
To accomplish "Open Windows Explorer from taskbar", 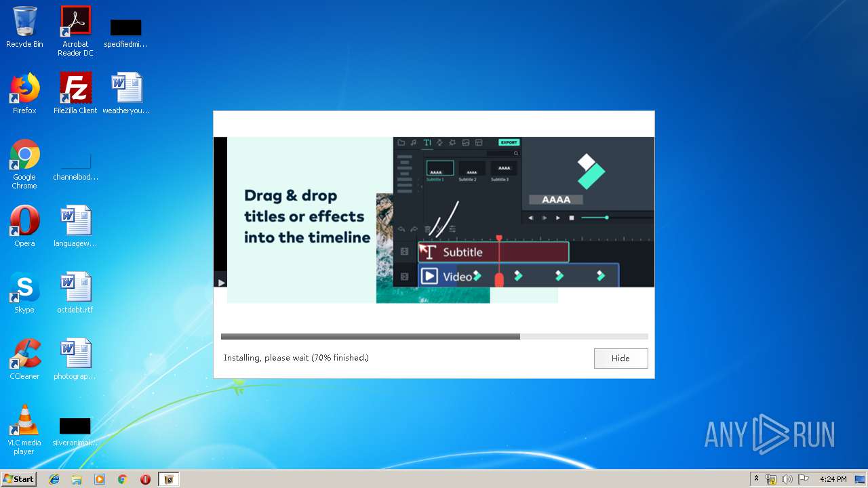I will point(77,479).
